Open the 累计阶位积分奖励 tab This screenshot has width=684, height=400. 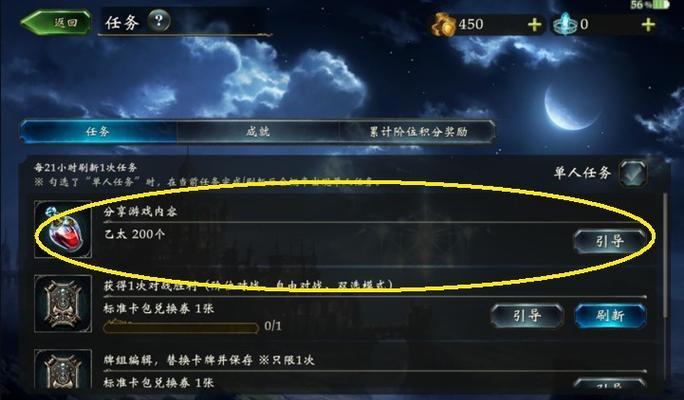coord(417,131)
